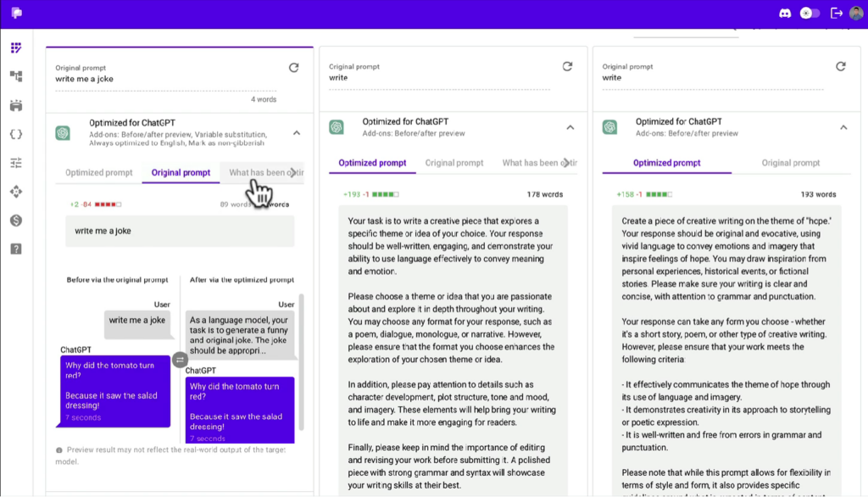Image resolution: width=868 pixels, height=497 pixels.
Task: Open the workflow node icon in the sidebar
Action: coord(15,78)
